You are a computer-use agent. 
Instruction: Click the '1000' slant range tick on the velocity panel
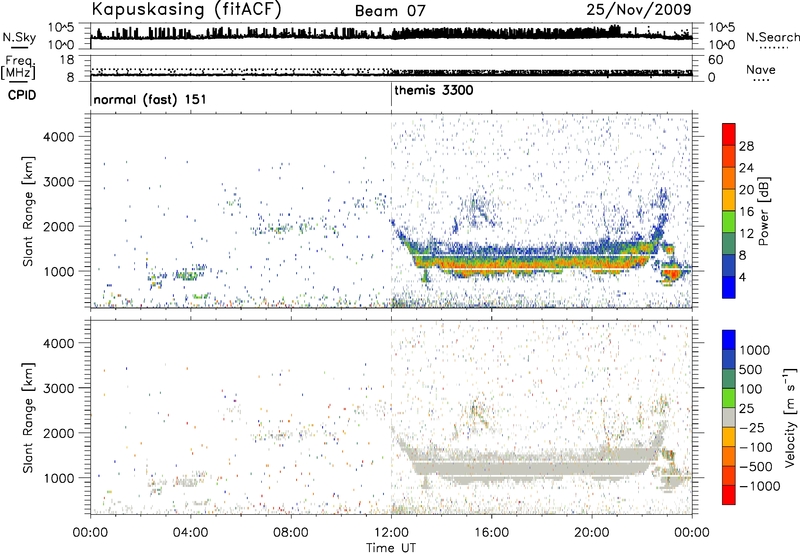(x=58, y=478)
